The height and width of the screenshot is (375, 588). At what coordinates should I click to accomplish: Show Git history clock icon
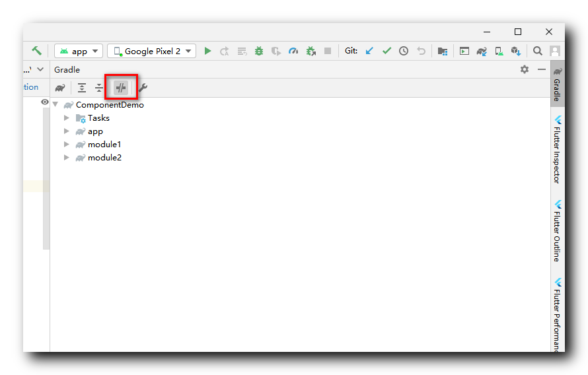tap(404, 51)
